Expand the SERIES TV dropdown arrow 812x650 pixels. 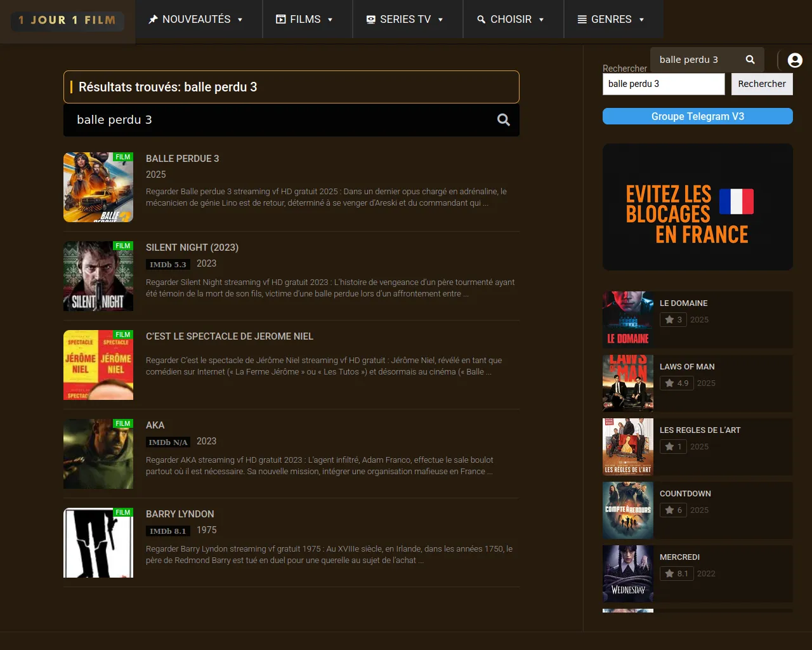coord(440,20)
